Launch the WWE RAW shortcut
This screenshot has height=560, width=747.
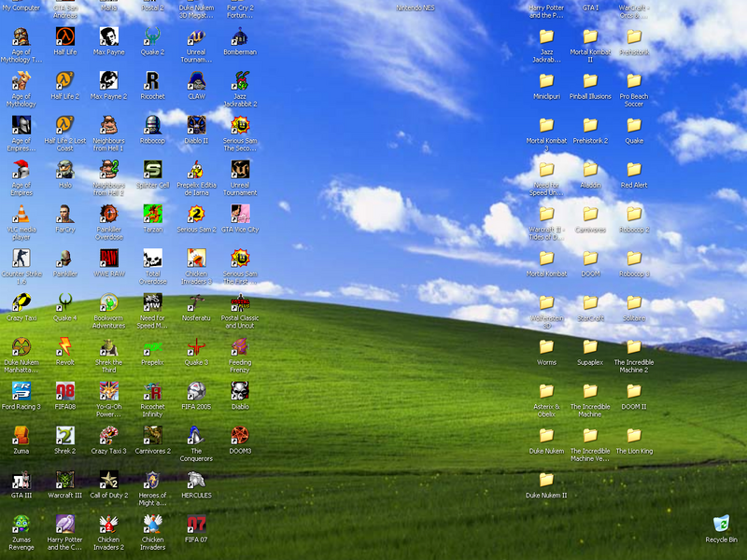[109, 259]
